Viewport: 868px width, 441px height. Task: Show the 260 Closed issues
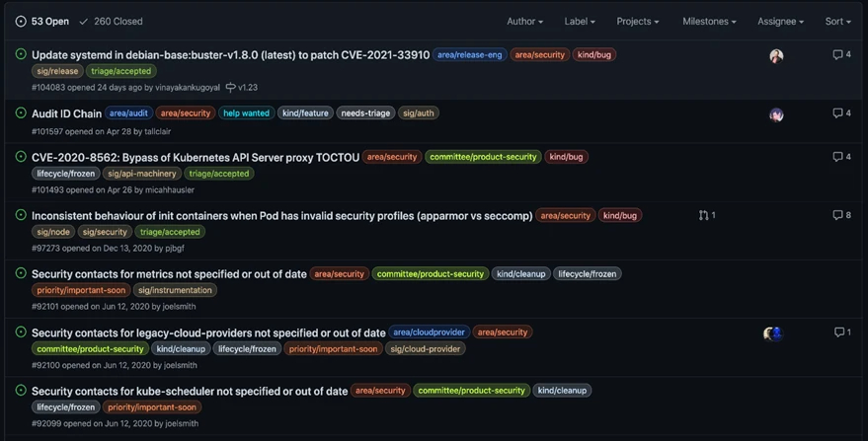tap(111, 21)
